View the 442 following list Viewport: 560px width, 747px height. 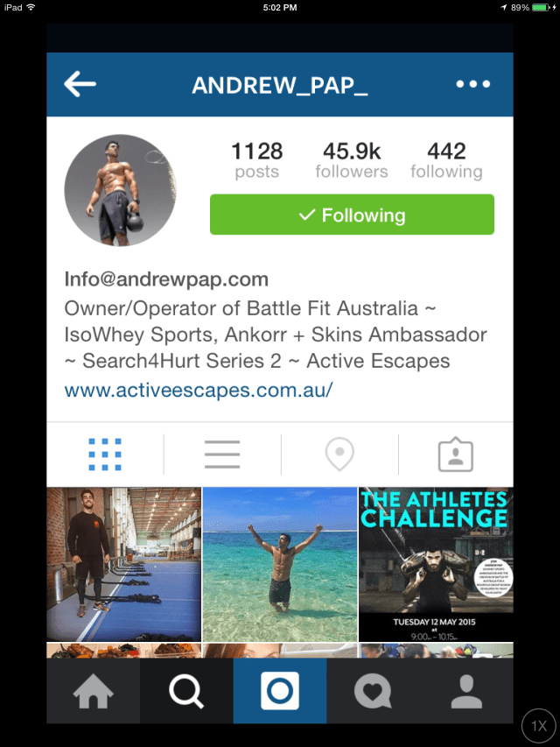tap(446, 160)
